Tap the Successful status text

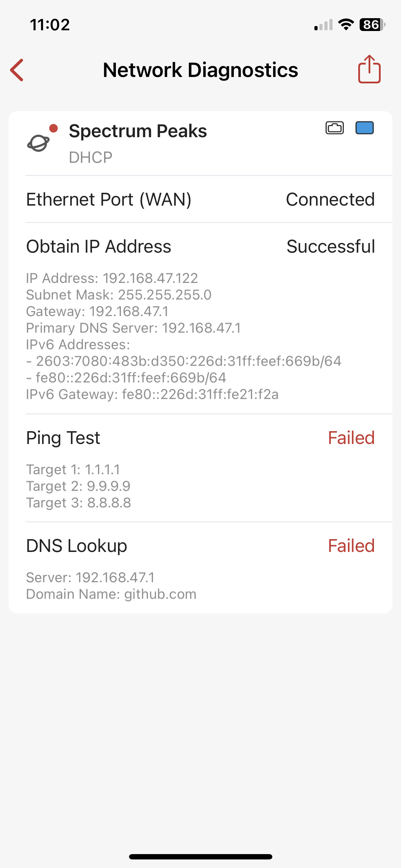pos(331,247)
